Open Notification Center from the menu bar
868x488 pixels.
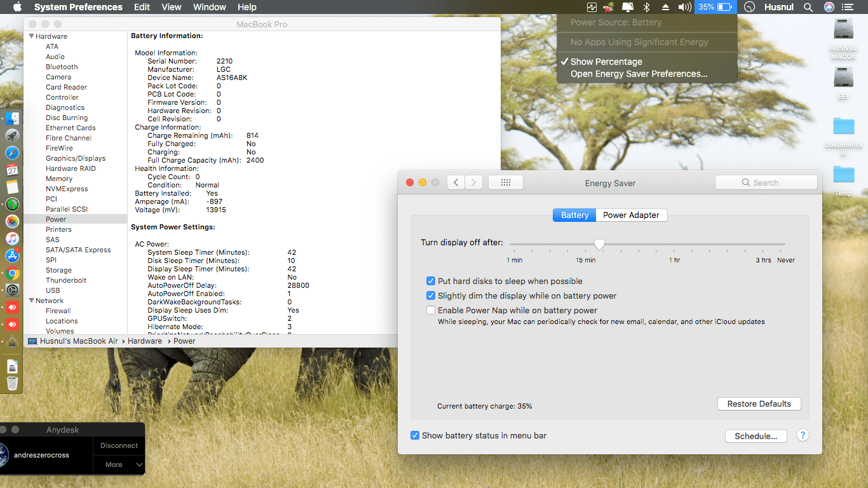point(847,7)
